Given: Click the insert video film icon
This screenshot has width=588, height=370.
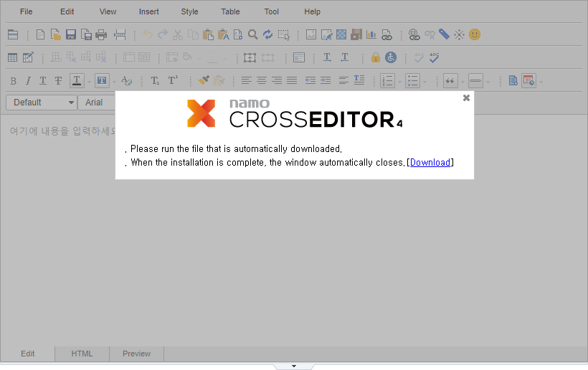Looking at the screenshot, I should point(356,34).
